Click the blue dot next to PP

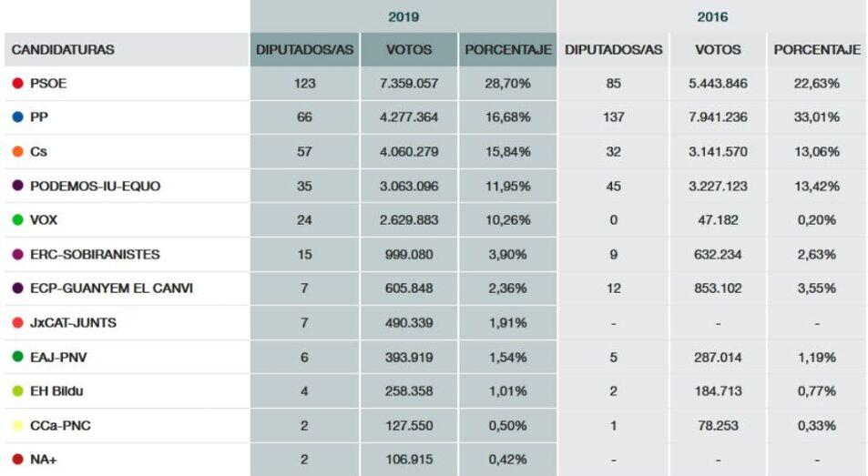point(17,117)
